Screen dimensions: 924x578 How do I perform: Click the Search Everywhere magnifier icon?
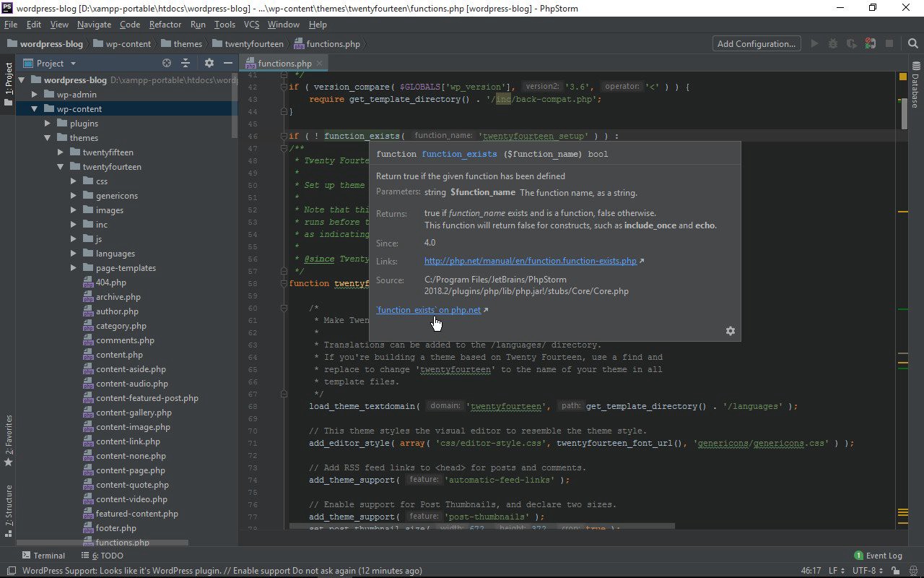pyautogui.click(x=912, y=44)
